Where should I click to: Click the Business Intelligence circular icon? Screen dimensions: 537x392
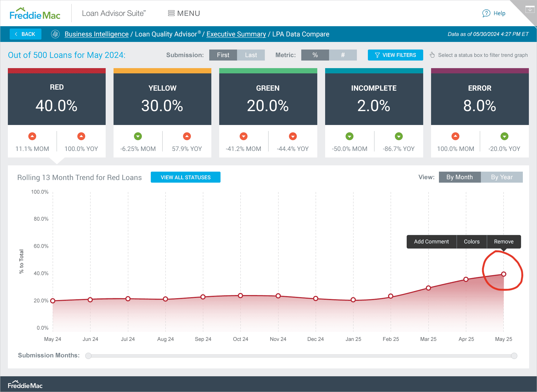click(x=55, y=34)
